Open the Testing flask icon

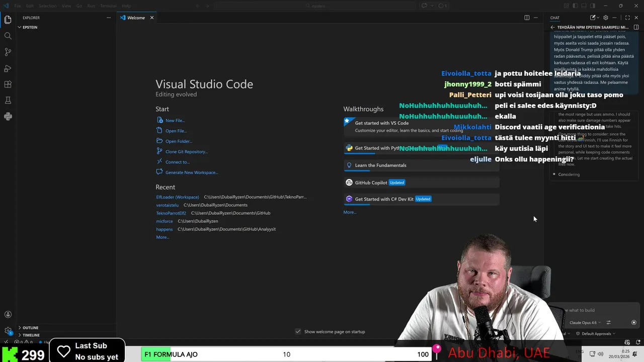[x=8, y=100]
